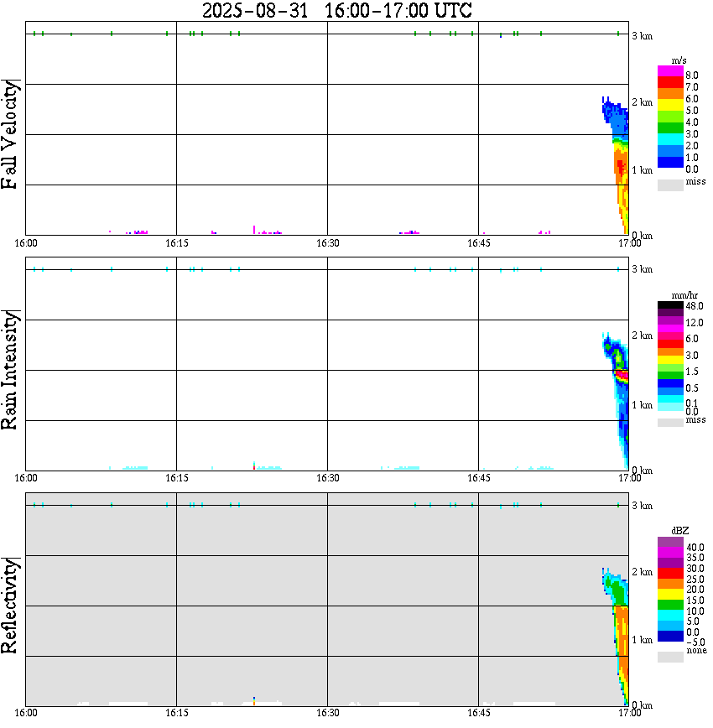Viewport: 713px width, 728px height.
Task: Click the red core of the Fall Velocity echo
Action: [620, 167]
